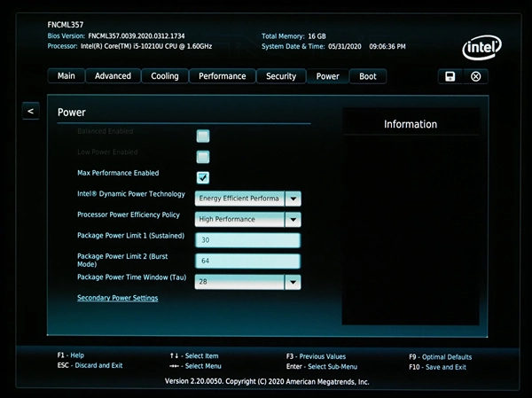532x398 pixels.
Task: Click Package Power Limit 2 field
Action: point(247,261)
